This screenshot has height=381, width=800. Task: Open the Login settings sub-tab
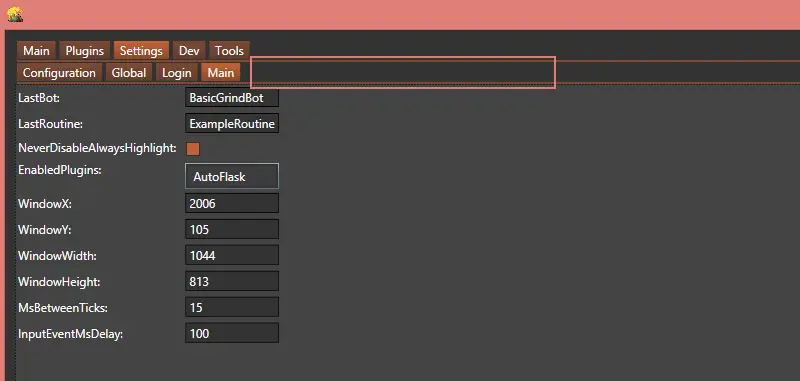point(177,73)
